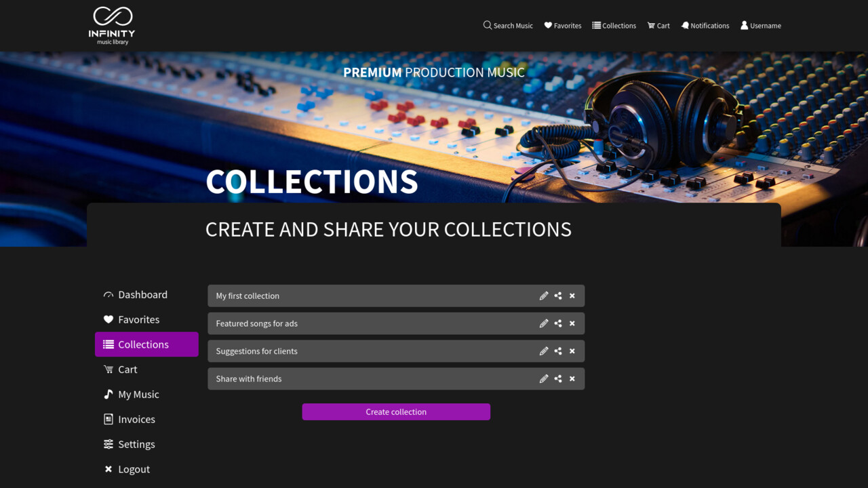Viewport: 868px width, 488px height.
Task: Click the Logout X icon
Action: click(x=108, y=469)
